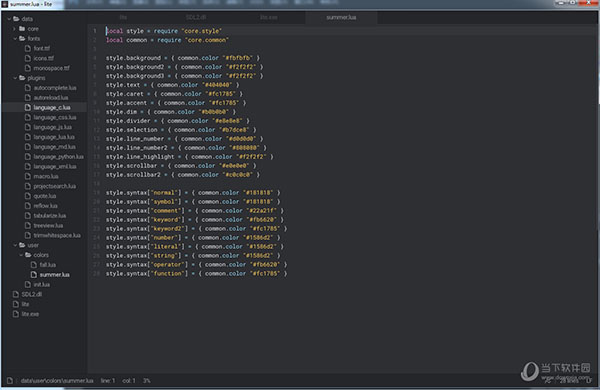
Task: Click the file icon beside language_python.lua
Action: click(x=28, y=157)
